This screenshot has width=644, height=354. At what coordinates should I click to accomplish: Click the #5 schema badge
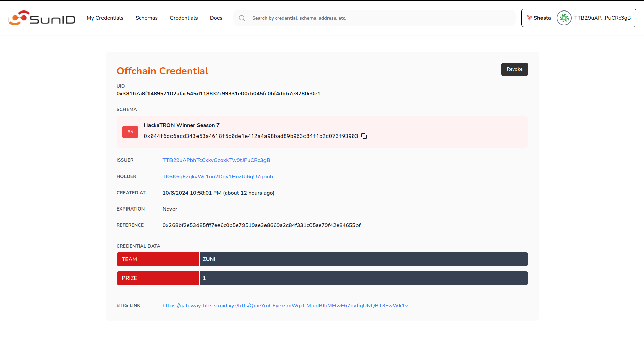[x=130, y=132]
